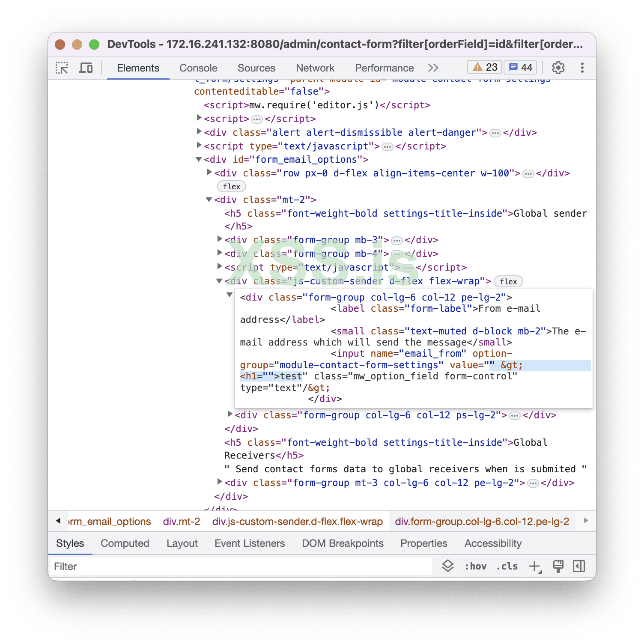Toggle CSS layers view icon
644x644 pixels.
click(448, 566)
